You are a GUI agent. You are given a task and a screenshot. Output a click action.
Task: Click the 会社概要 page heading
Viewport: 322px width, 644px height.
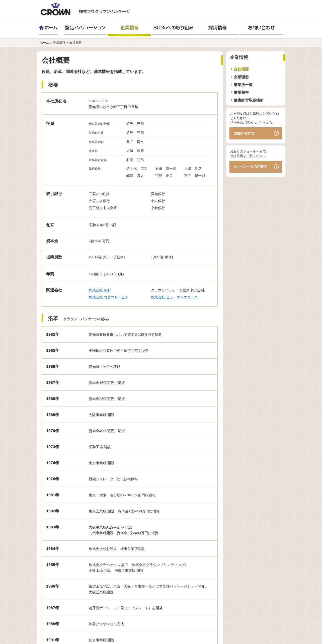coord(56,60)
